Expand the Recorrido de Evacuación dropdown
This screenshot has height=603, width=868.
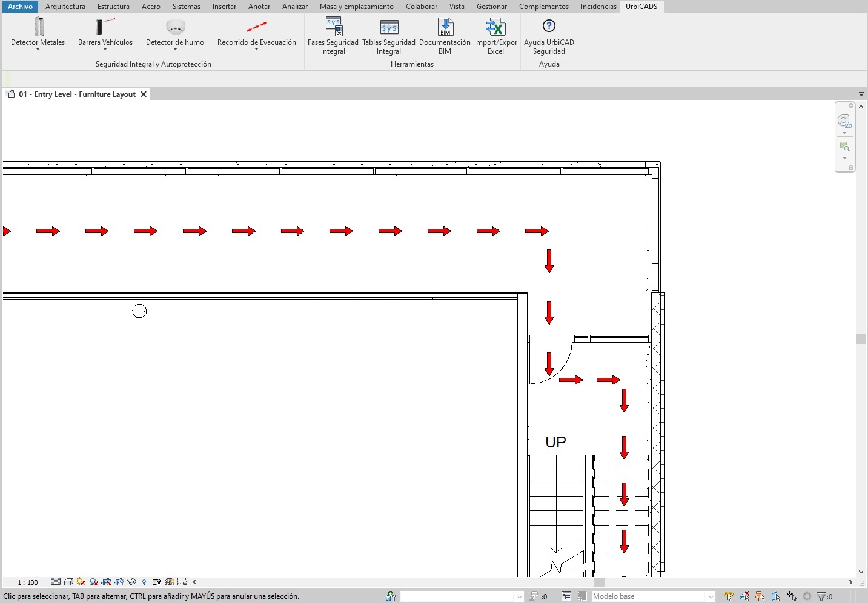coord(256,50)
